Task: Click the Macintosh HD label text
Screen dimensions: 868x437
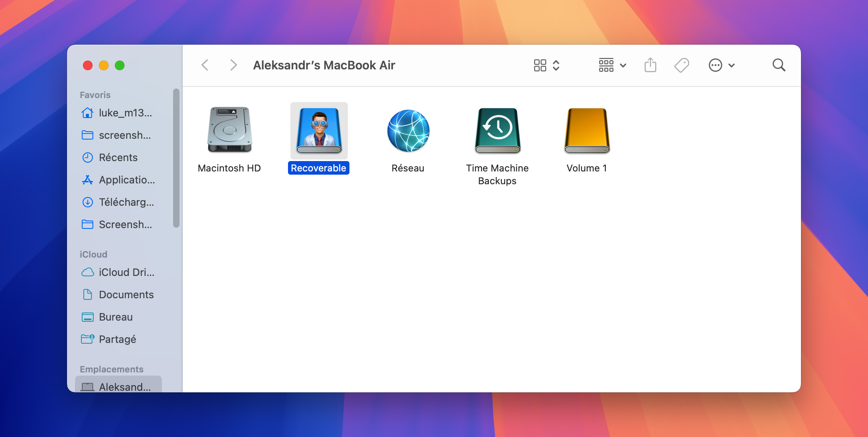Action: [229, 168]
